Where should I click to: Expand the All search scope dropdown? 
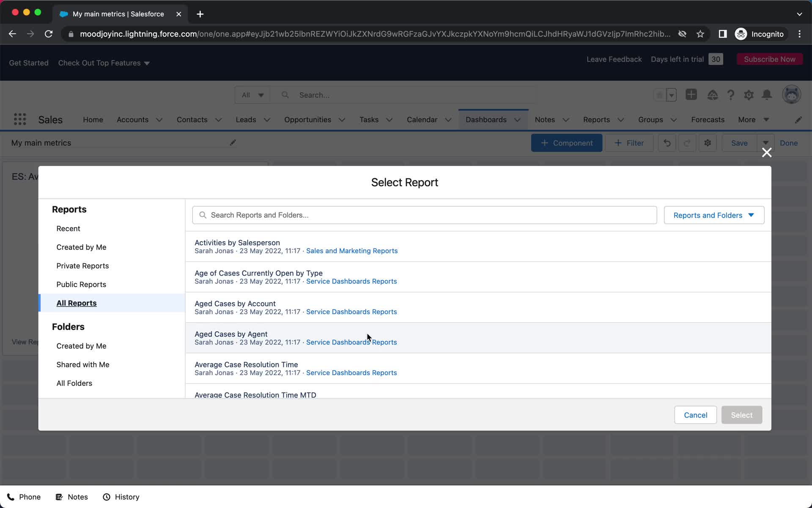coord(252,95)
